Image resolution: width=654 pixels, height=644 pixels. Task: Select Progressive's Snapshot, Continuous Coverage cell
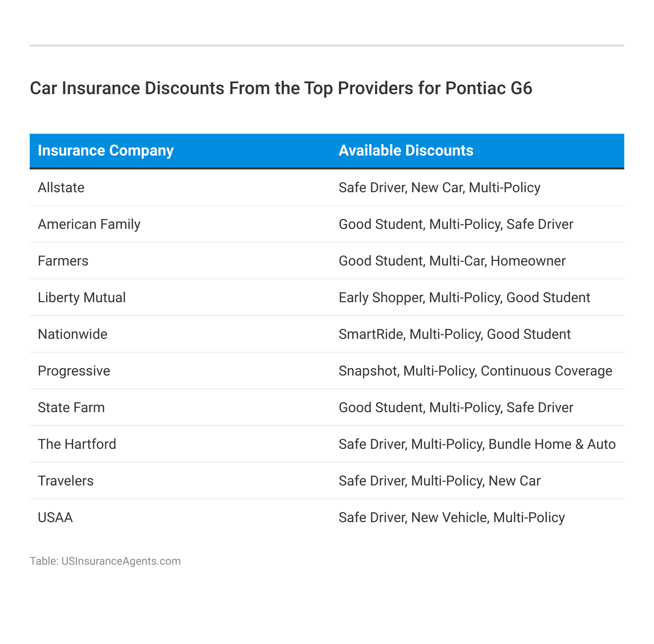[475, 371]
